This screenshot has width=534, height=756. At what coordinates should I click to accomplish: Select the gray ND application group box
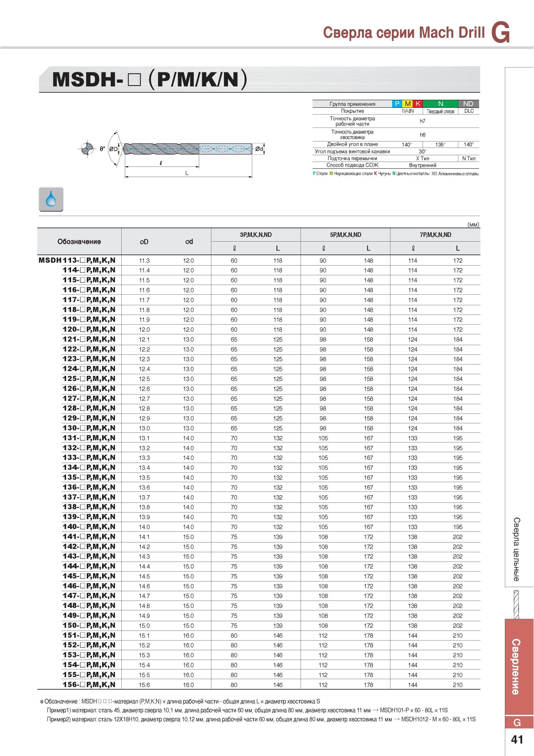tap(469, 104)
